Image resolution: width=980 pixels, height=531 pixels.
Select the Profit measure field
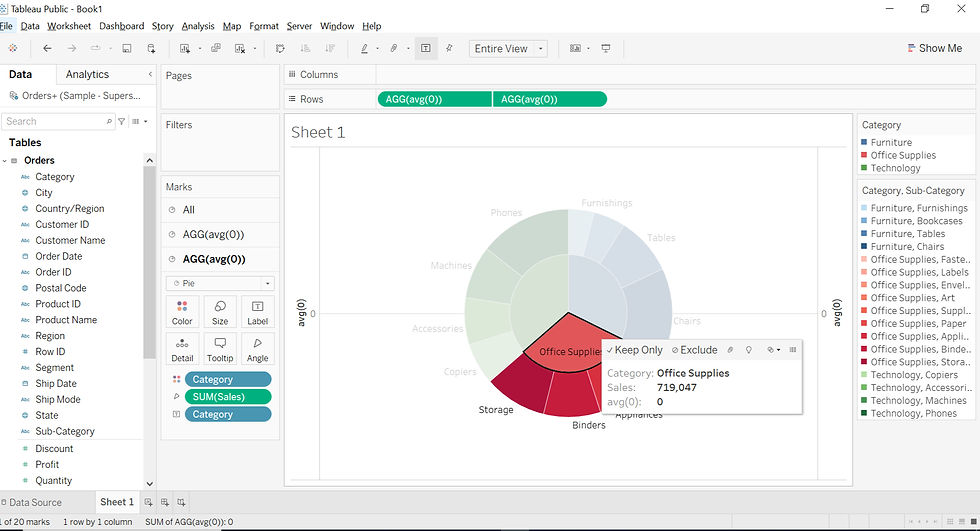[x=47, y=464]
